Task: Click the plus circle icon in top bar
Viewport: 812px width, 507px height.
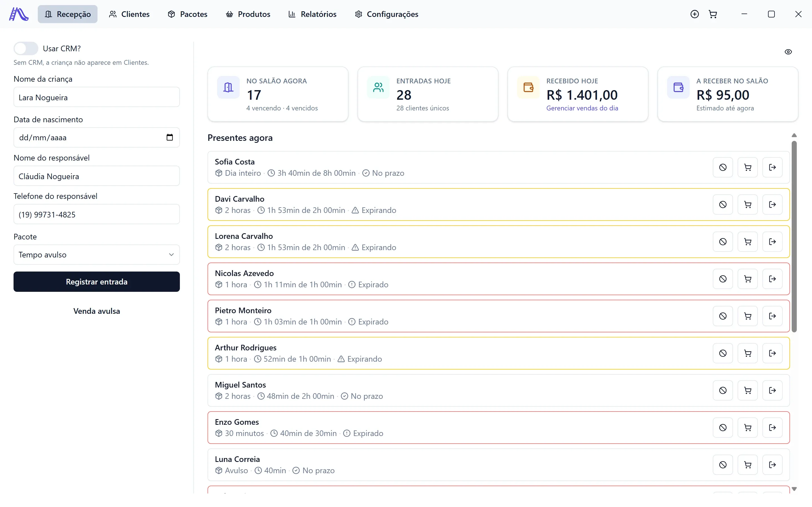Action: 694,14
